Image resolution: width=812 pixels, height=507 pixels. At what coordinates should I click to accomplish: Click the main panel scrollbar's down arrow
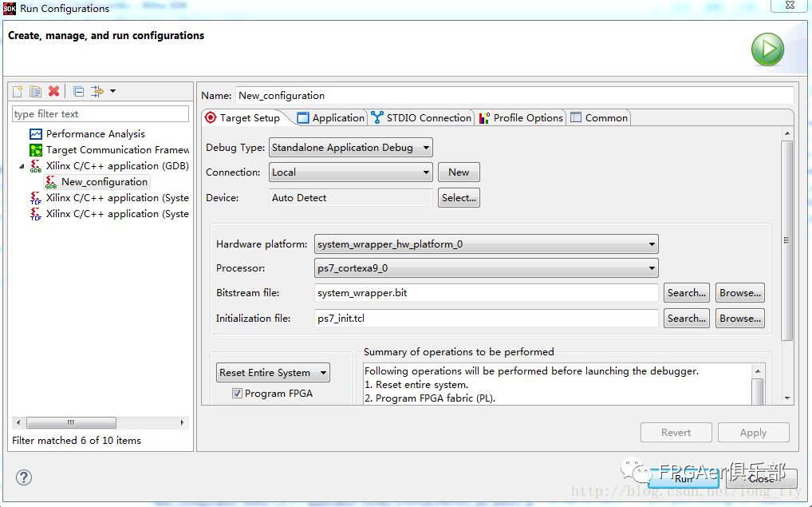tap(787, 398)
